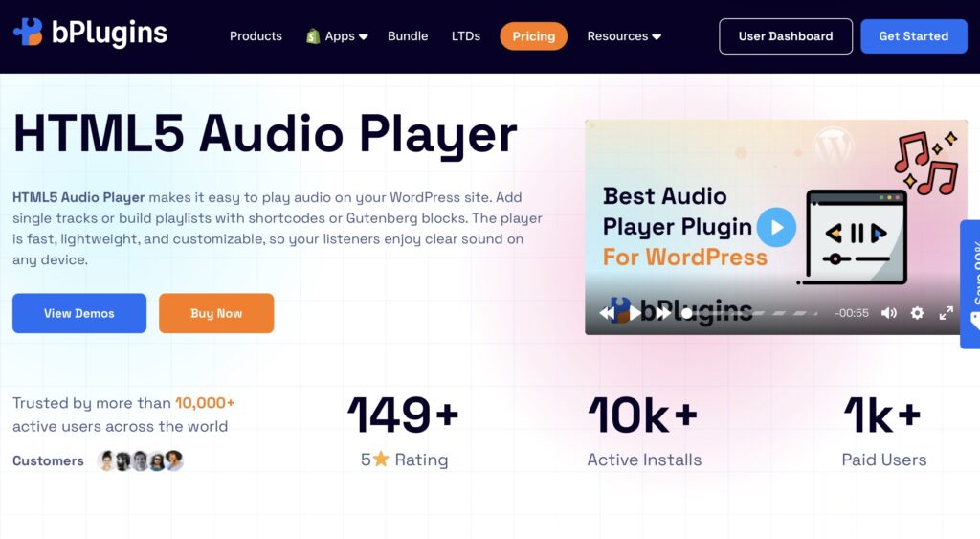Viewport: 980px width, 539px height.
Task: Click the fast-forward icon in video controls
Action: (662, 313)
